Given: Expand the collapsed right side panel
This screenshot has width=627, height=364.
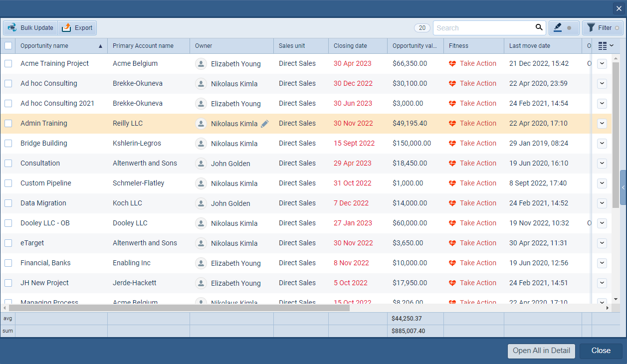Looking at the screenshot, I should [x=623, y=187].
